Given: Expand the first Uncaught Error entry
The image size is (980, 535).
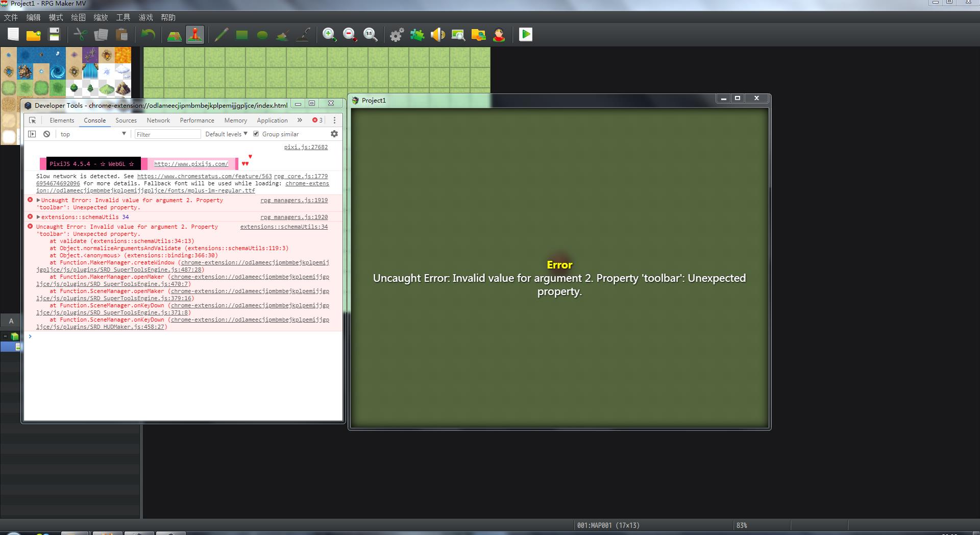Looking at the screenshot, I should pos(38,200).
